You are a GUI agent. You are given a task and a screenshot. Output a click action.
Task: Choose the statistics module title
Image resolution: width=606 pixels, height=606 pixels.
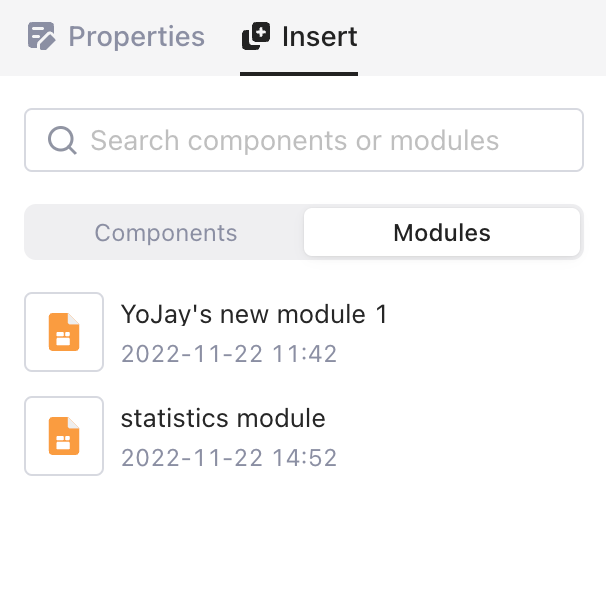223,418
